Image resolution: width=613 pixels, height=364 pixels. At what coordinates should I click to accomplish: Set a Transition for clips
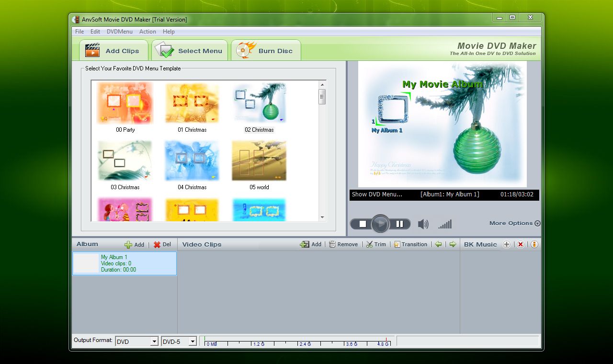(410, 244)
